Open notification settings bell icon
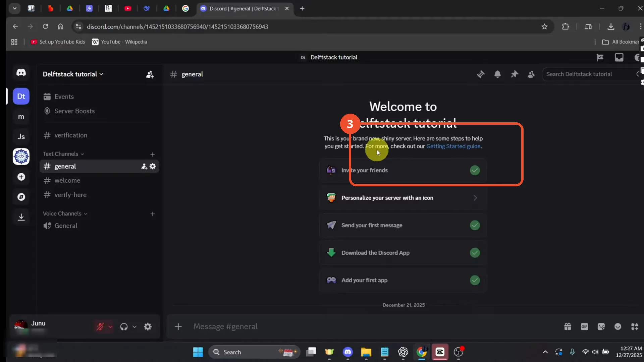The image size is (644, 362). tap(497, 74)
